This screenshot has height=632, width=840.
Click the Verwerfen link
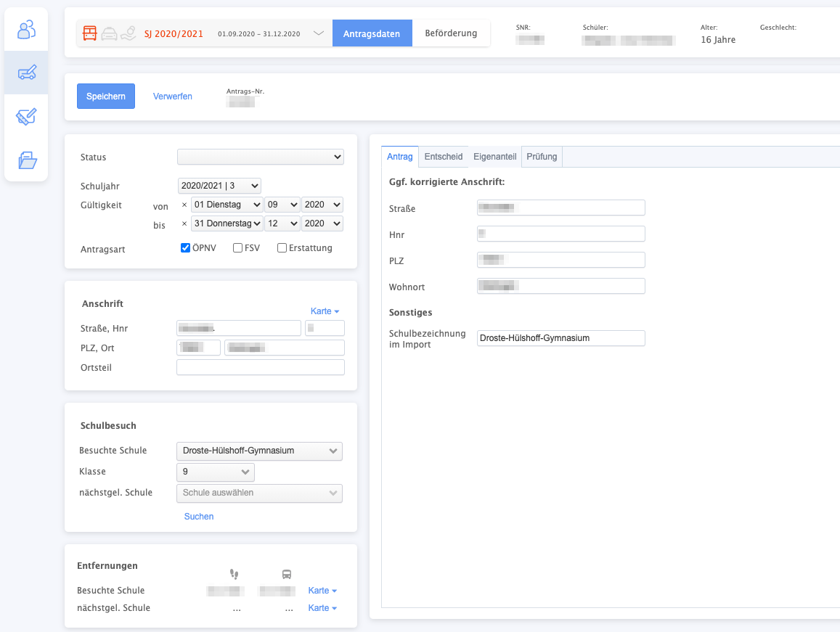coord(173,97)
